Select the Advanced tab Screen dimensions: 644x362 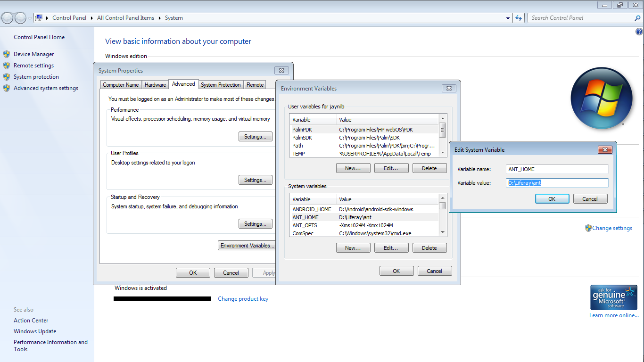coord(183,84)
